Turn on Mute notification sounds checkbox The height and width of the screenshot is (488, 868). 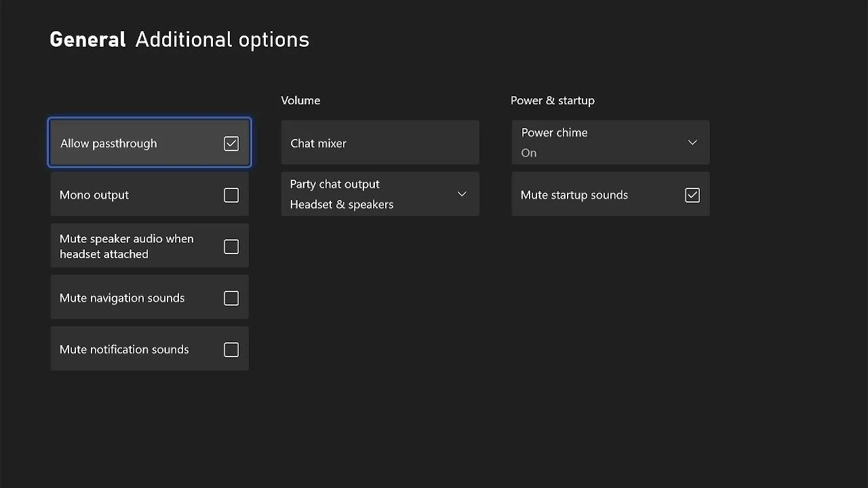pyautogui.click(x=231, y=350)
